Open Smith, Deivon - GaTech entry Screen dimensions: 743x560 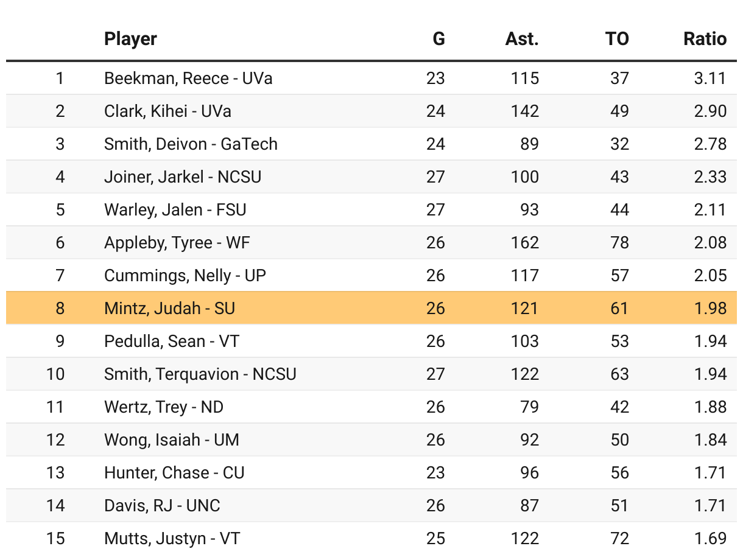[191, 144]
